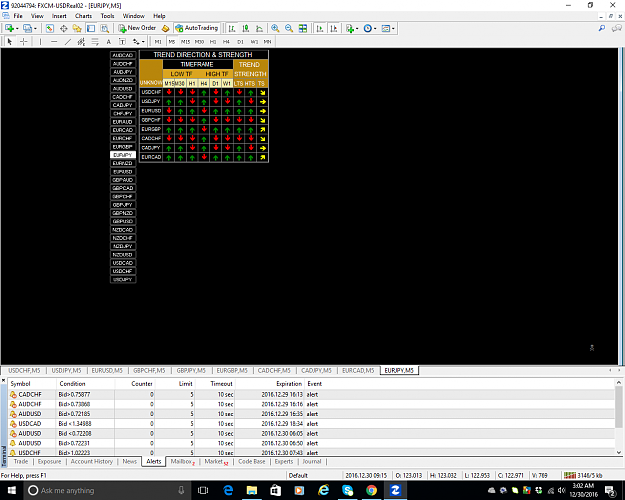Viewport: 625px width, 500px height.
Task: Expand the New Chart dropdown arrow
Action: (x=17, y=28)
